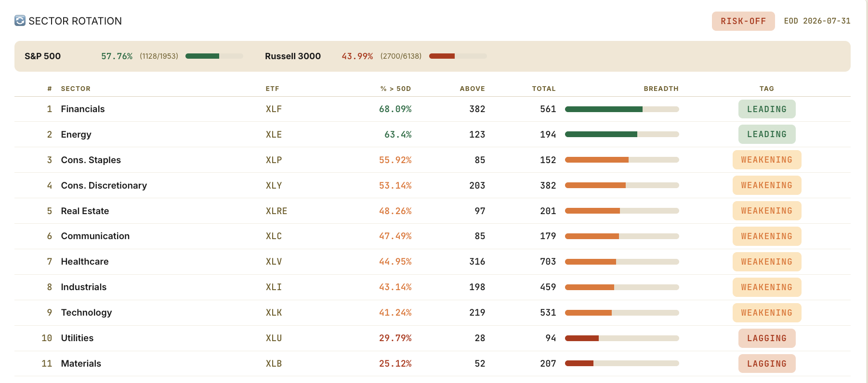This screenshot has height=383, width=868.
Task: Click the 25.12% value for Materials
Action: (x=395, y=364)
